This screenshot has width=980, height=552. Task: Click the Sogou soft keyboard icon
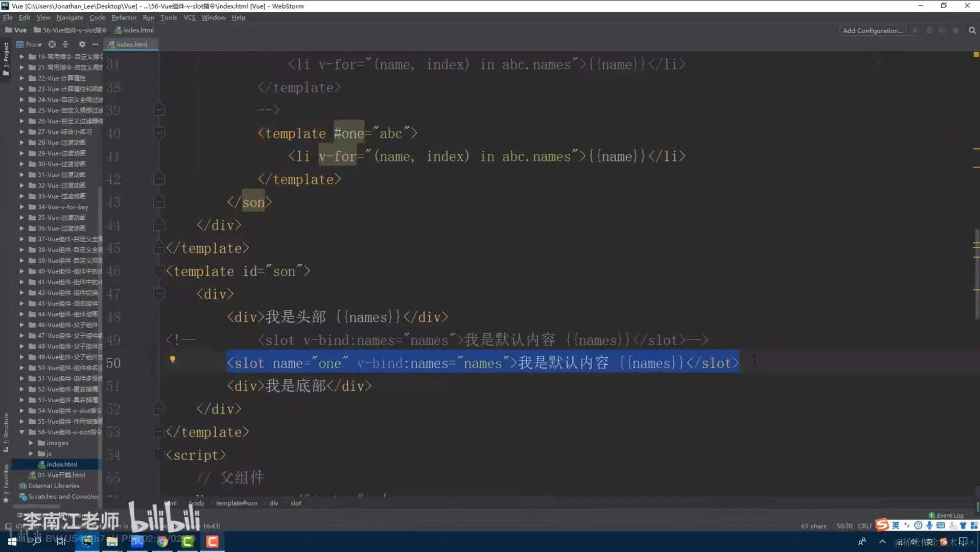tap(941, 525)
